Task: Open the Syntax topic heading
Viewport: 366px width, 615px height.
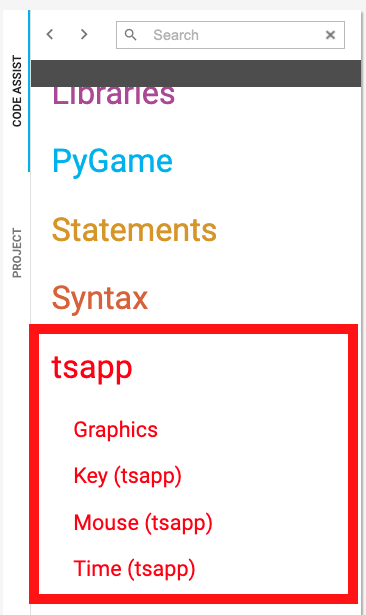Action: coord(100,299)
